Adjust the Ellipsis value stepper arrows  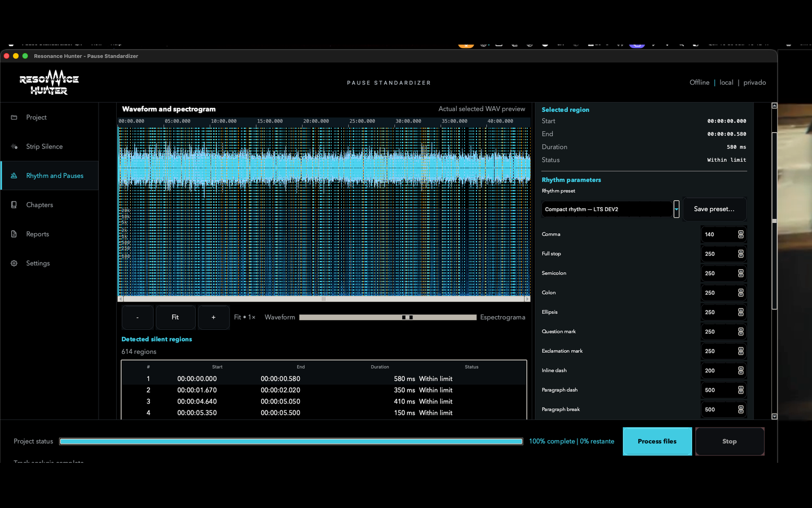point(741,312)
